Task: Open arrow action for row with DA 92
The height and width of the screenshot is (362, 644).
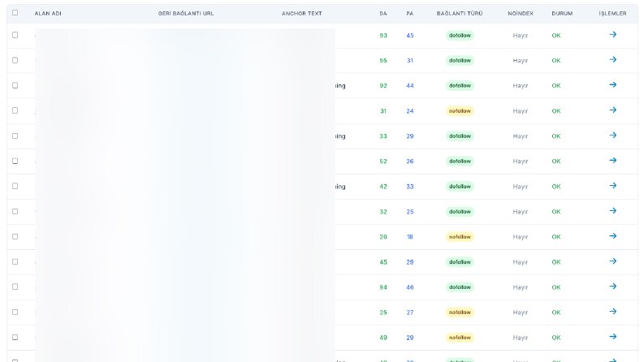Action: point(613,85)
